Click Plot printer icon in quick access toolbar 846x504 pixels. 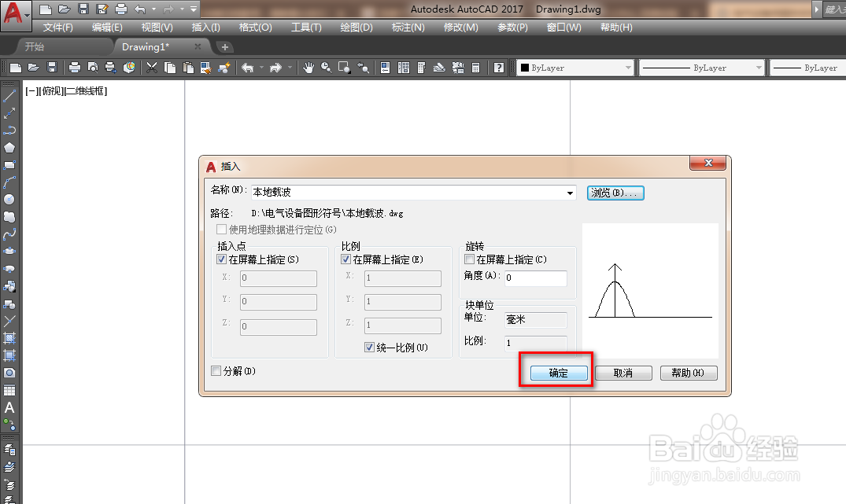coord(121,9)
